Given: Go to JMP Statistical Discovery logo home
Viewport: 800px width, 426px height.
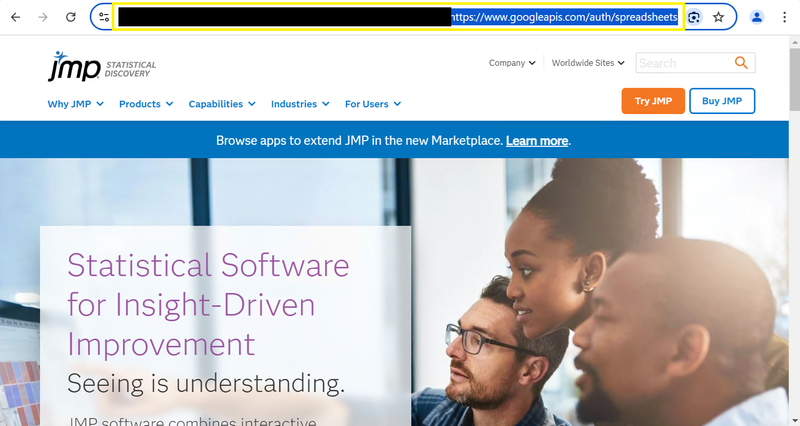Looking at the screenshot, I should pos(102,66).
